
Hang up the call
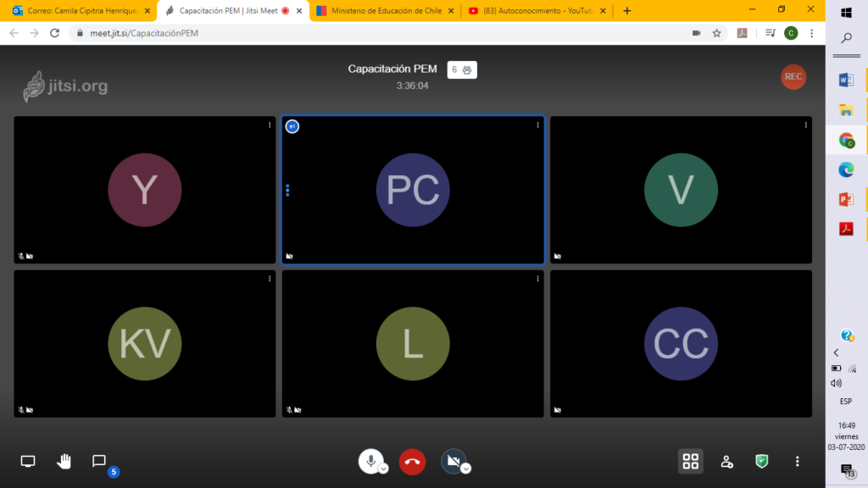pos(412,461)
